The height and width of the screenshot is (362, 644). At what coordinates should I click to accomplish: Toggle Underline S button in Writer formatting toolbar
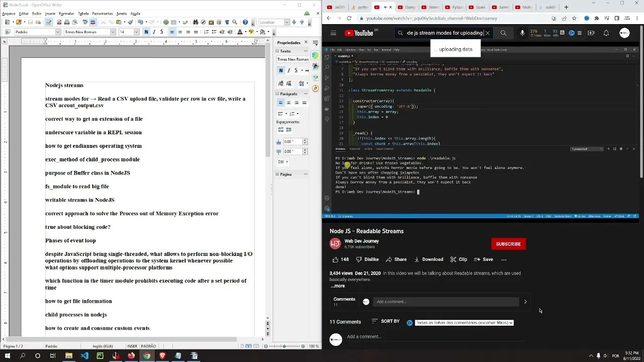point(162,32)
